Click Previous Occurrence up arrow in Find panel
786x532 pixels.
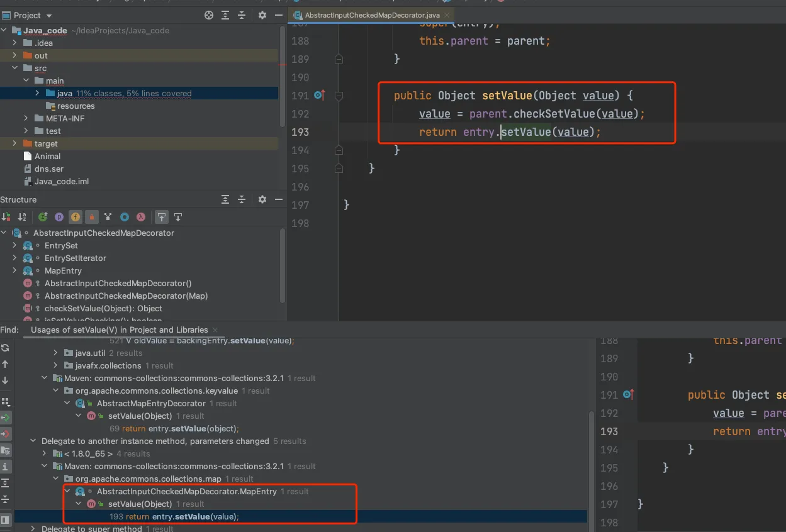(6, 364)
